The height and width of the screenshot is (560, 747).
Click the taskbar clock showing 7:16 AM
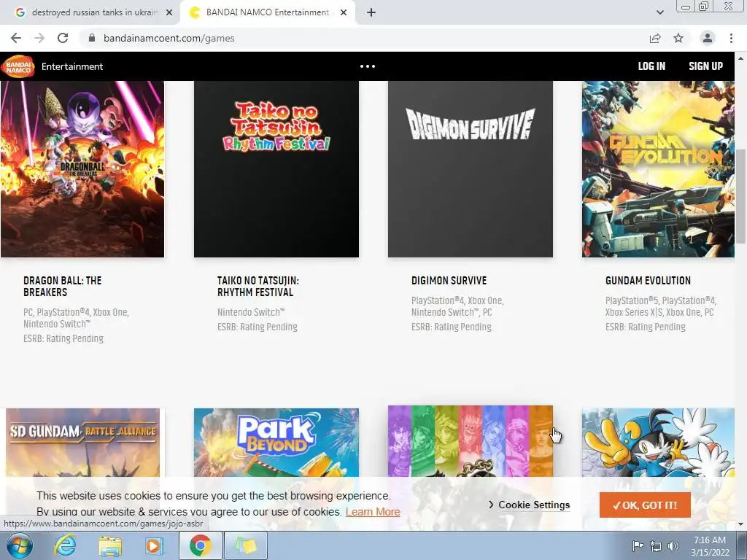click(710, 545)
